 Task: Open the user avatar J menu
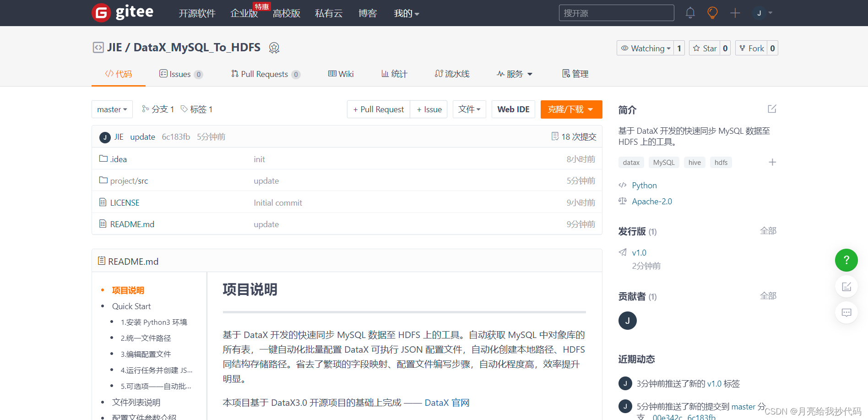coord(763,13)
